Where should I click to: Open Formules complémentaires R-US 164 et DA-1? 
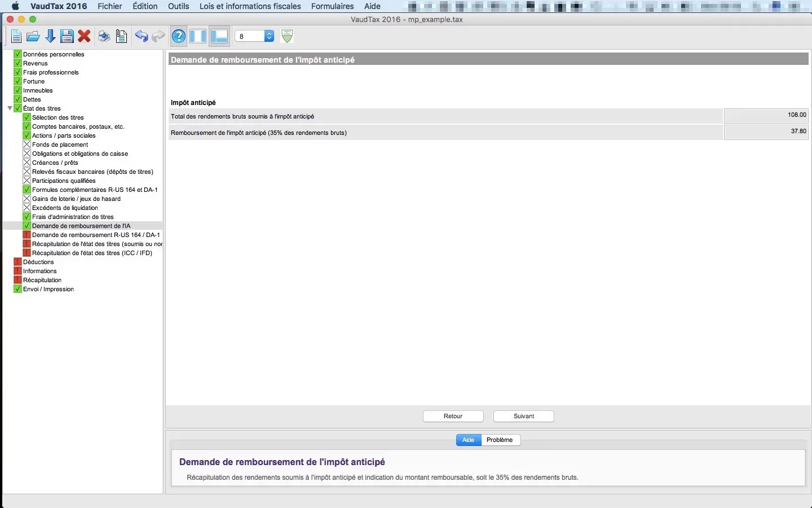[95, 190]
